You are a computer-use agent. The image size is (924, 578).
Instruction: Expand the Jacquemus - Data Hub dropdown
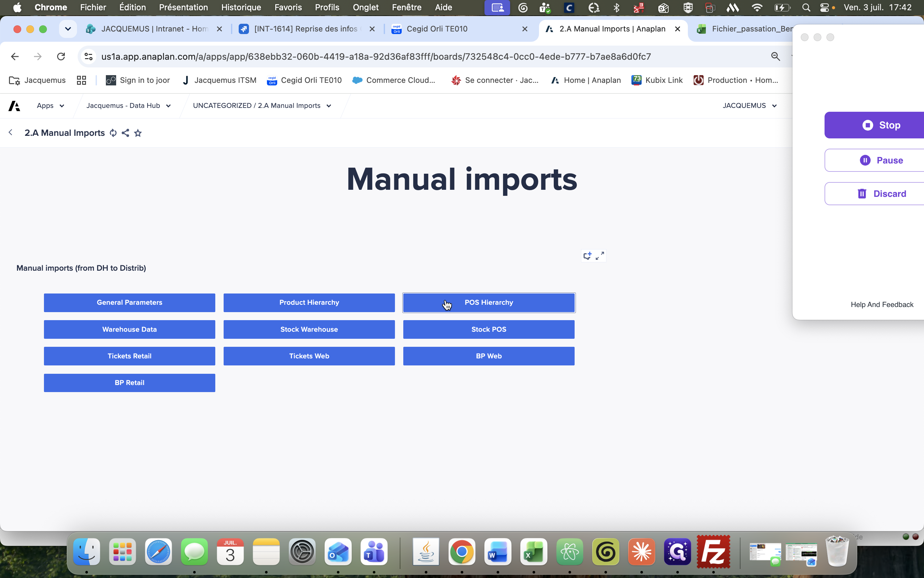pyautogui.click(x=128, y=106)
